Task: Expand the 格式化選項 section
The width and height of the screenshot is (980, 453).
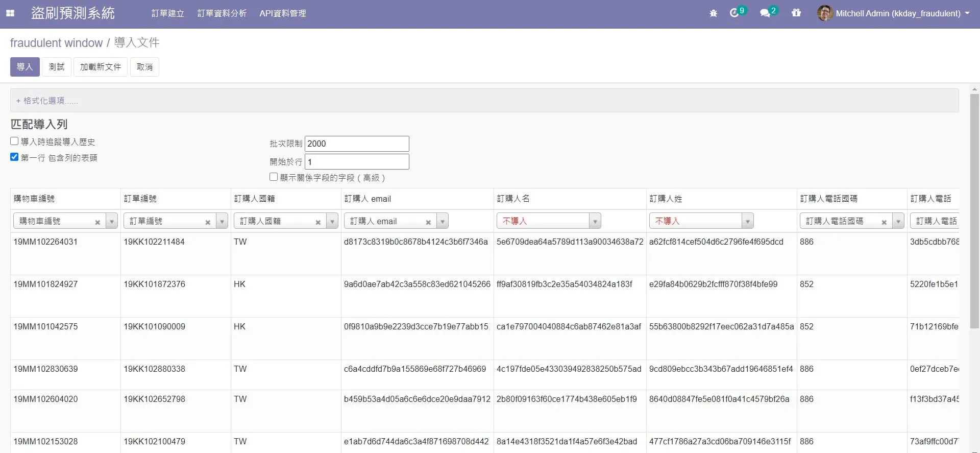Action: pos(47,101)
